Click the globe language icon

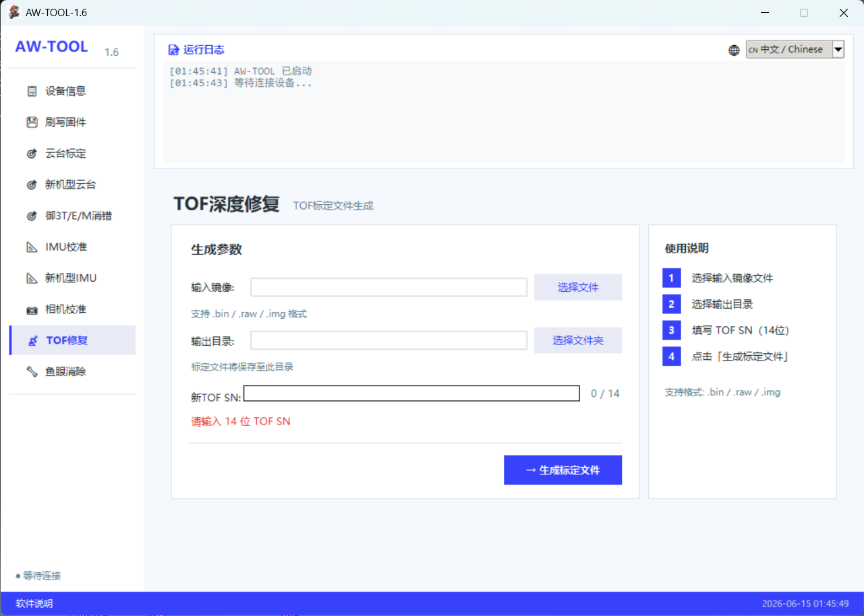734,50
